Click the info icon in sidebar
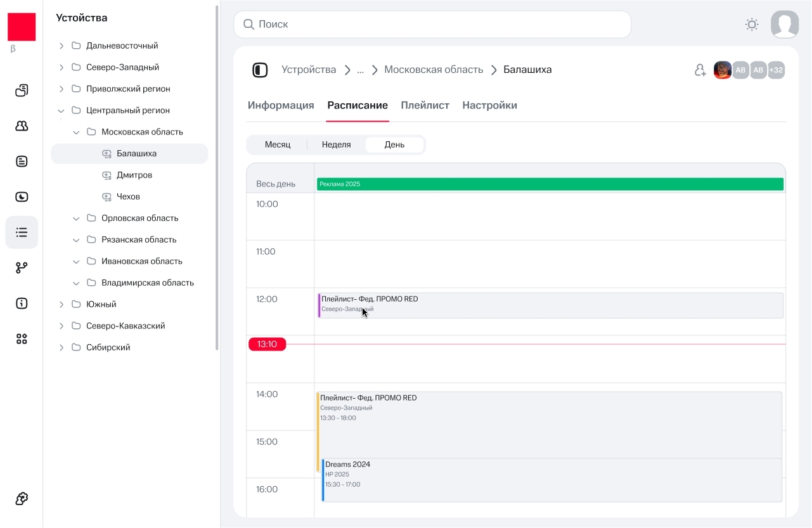The width and height of the screenshot is (812, 528). [22, 304]
